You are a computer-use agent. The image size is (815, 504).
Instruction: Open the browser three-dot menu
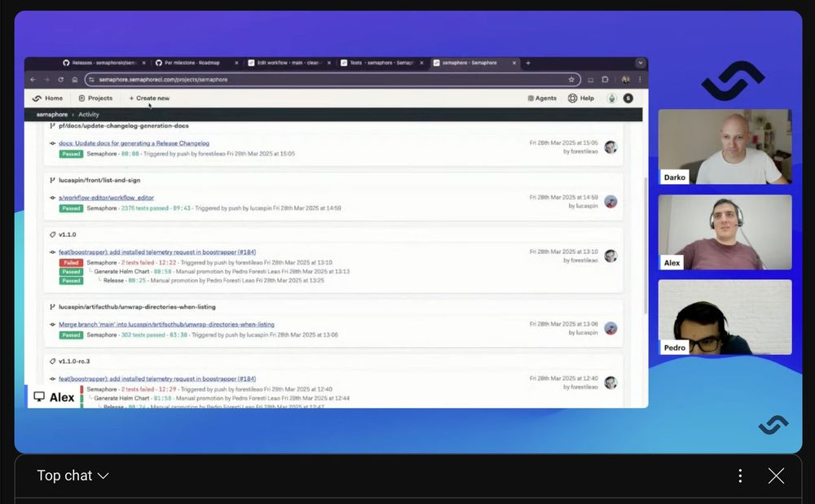[x=640, y=80]
